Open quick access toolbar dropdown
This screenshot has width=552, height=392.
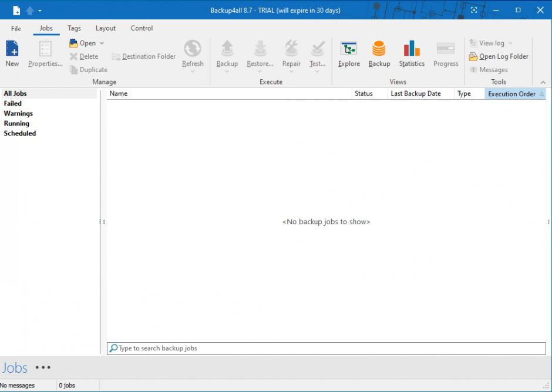pyautogui.click(x=40, y=11)
